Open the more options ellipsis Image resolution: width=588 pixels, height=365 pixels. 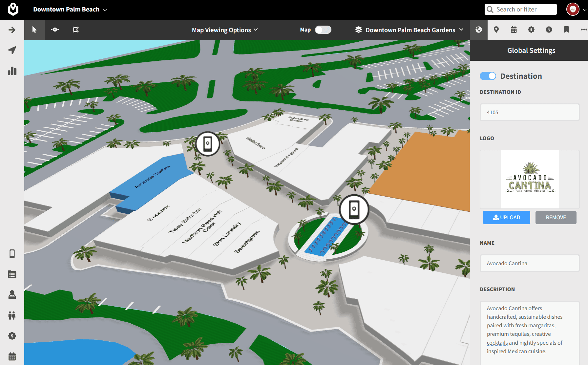(583, 30)
